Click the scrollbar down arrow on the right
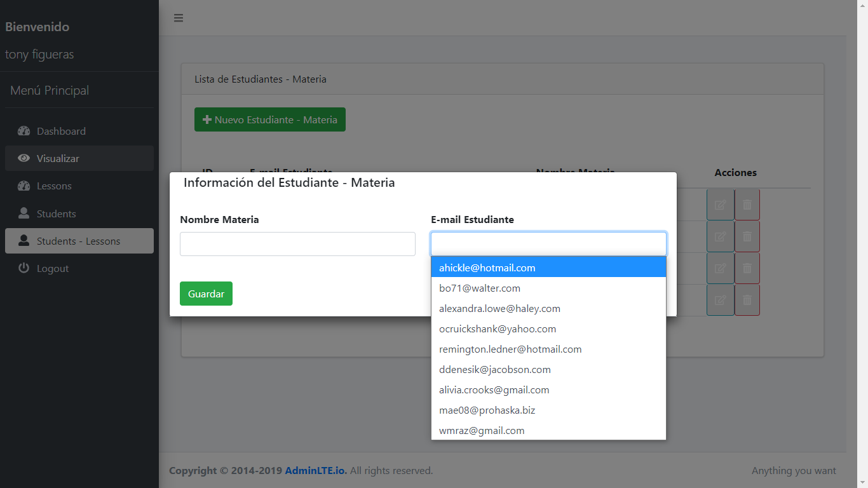Image resolution: width=868 pixels, height=488 pixels. pos(863,483)
